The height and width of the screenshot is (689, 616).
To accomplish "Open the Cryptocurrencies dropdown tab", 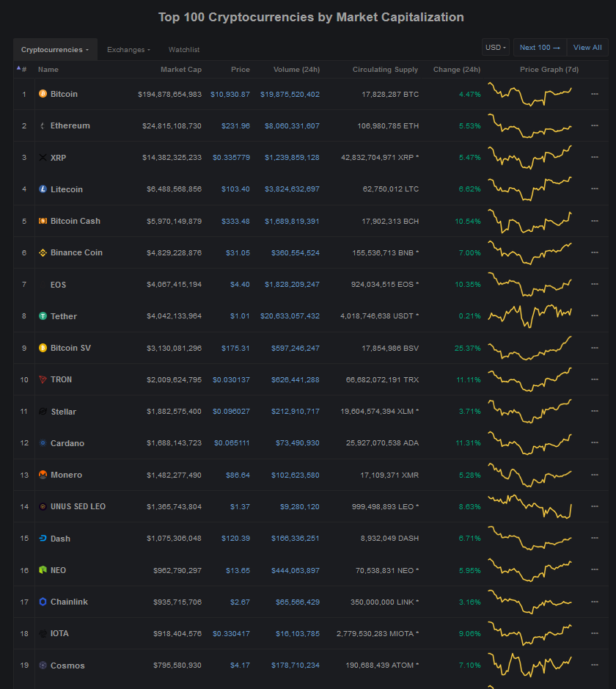I will tap(55, 50).
